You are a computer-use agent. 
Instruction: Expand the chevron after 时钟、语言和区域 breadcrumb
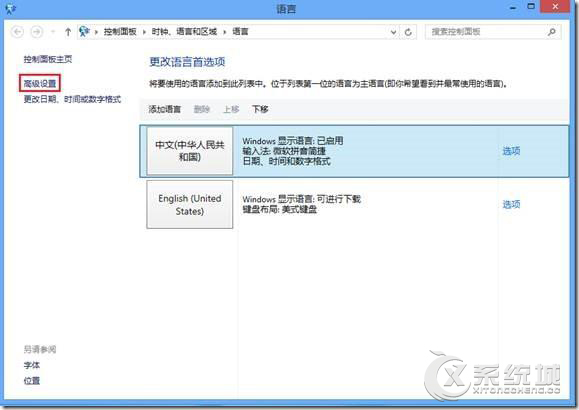click(225, 32)
